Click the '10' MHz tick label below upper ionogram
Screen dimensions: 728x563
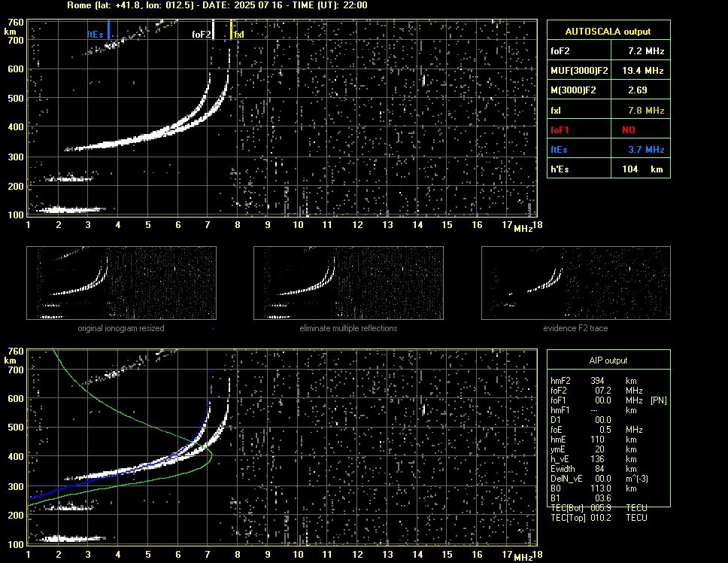(298, 225)
